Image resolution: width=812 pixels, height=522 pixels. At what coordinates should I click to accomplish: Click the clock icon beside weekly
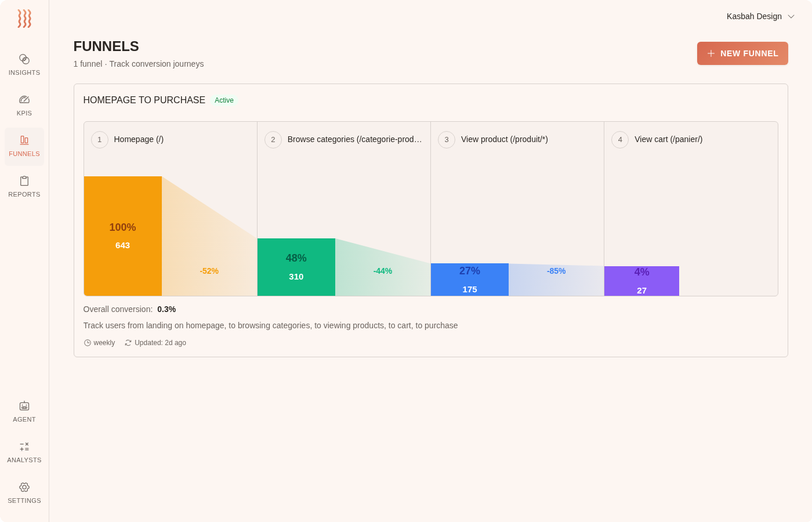(x=88, y=343)
